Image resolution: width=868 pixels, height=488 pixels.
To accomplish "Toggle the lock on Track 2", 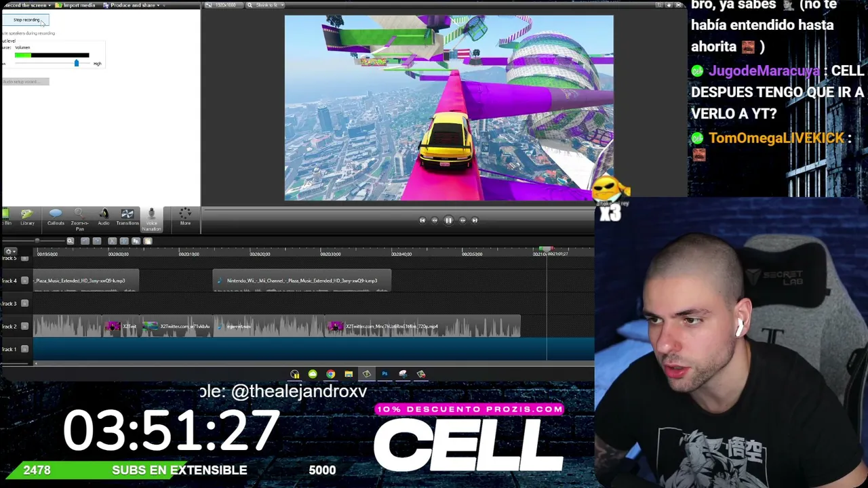I will [x=25, y=327].
